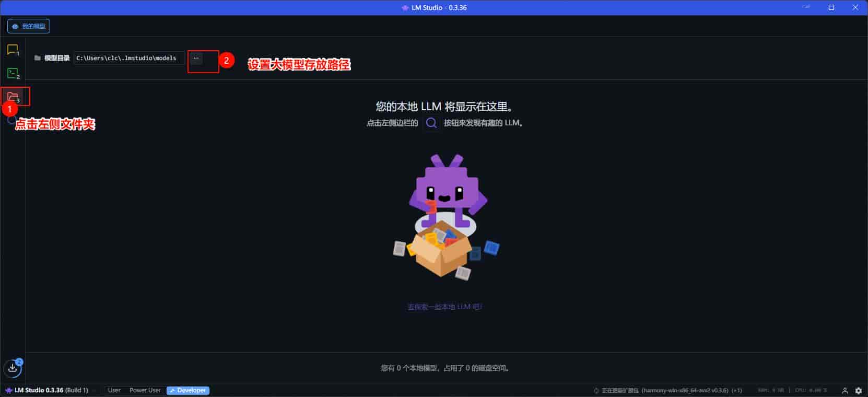Click the LM Studio logo in the title bar
Image resolution: width=868 pixels, height=397 pixels.
405,8
